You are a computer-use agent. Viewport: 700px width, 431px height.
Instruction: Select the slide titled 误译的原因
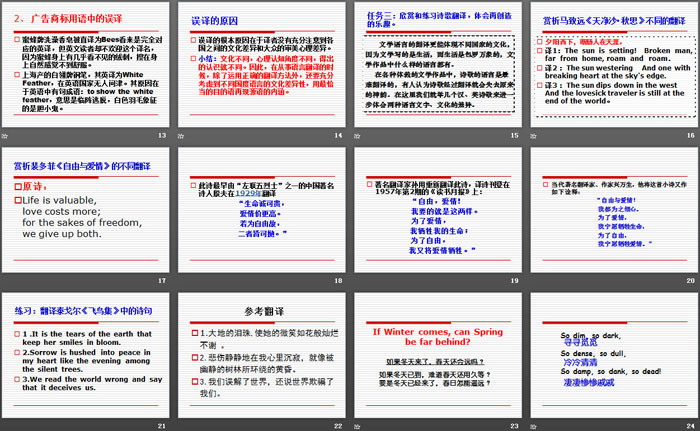tap(262, 65)
